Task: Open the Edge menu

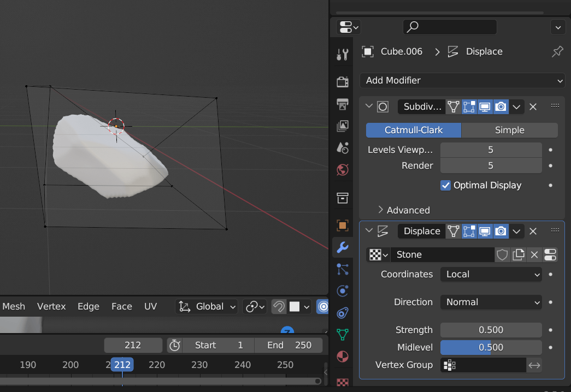Action: tap(89, 306)
